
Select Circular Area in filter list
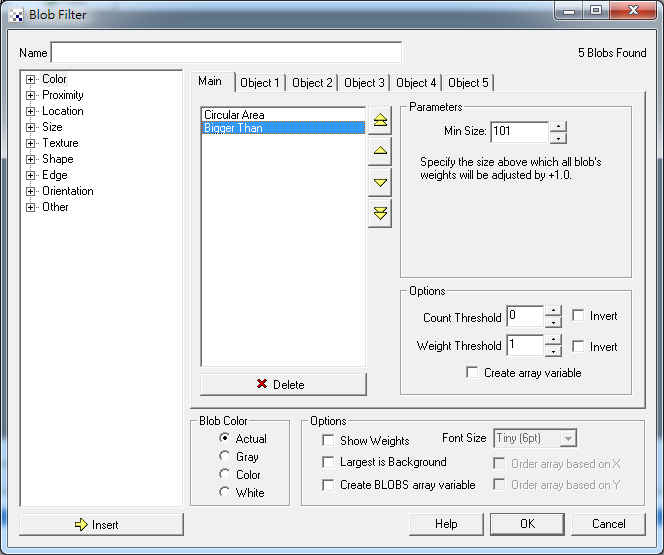(234, 115)
